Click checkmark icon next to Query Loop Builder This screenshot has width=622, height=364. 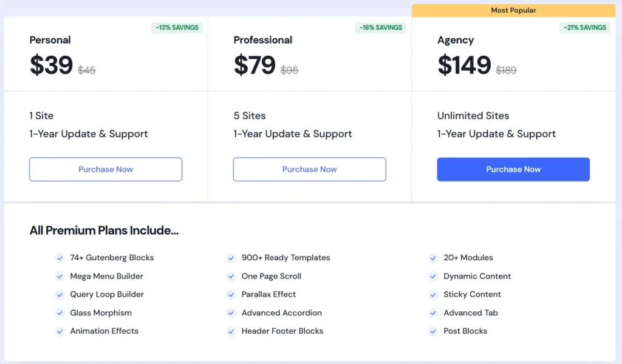[60, 294]
